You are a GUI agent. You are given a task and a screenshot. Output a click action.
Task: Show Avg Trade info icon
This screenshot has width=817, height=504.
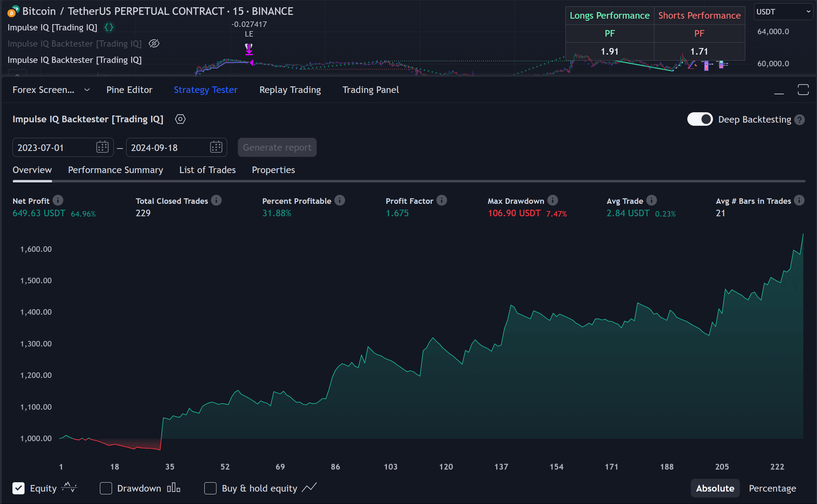click(652, 200)
